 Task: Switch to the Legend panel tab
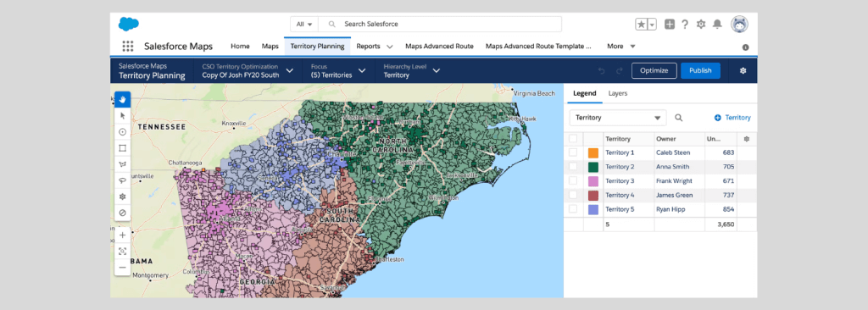(585, 93)
